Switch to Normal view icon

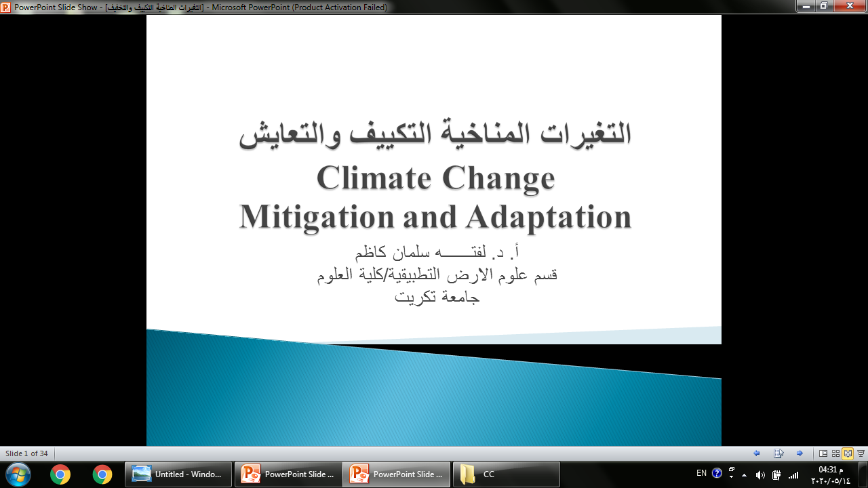822,453
